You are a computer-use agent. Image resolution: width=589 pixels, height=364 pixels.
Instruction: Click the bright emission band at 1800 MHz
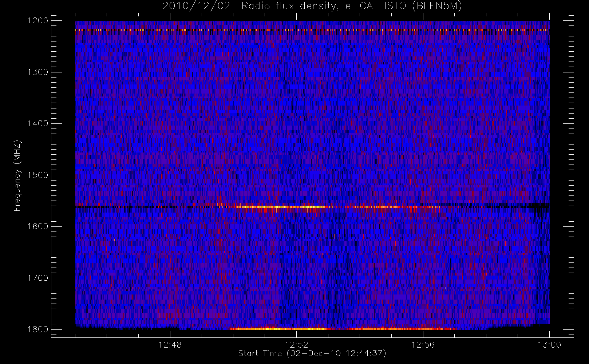click(342, 329)
